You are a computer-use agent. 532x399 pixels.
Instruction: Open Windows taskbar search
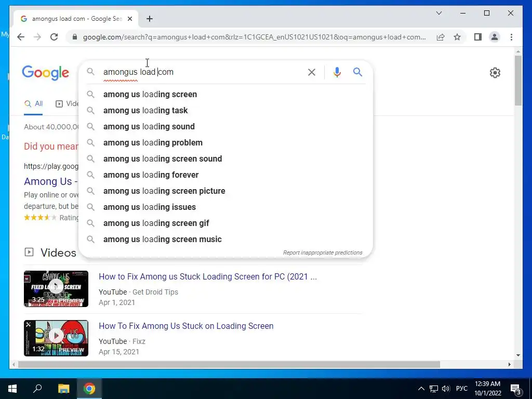(x=37, y=389)
